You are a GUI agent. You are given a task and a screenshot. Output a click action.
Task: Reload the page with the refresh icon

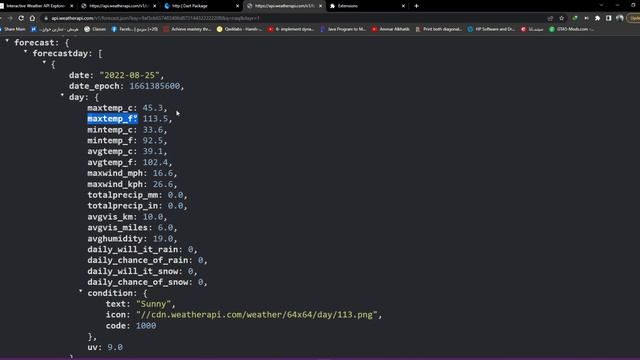[21, 18]
